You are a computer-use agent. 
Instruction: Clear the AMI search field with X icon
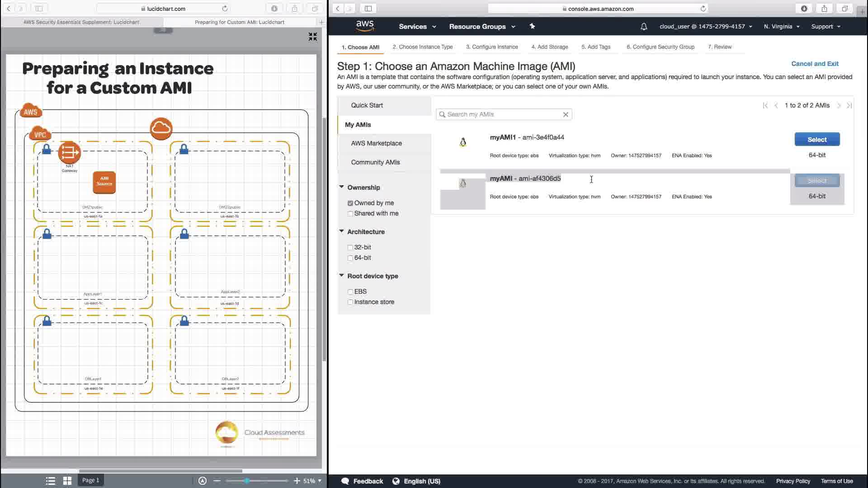tap(566, 115)
